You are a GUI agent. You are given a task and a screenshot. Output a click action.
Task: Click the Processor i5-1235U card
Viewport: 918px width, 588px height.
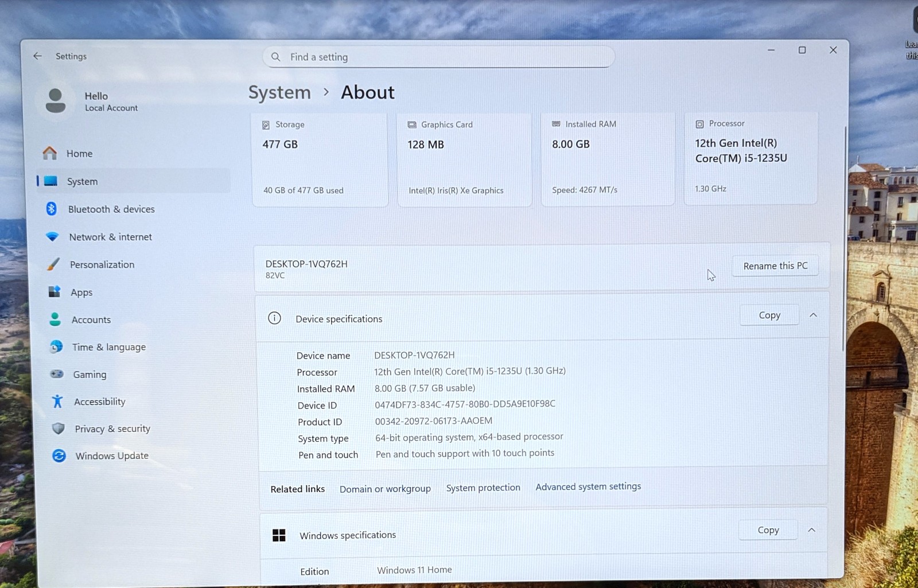[750, 158]
